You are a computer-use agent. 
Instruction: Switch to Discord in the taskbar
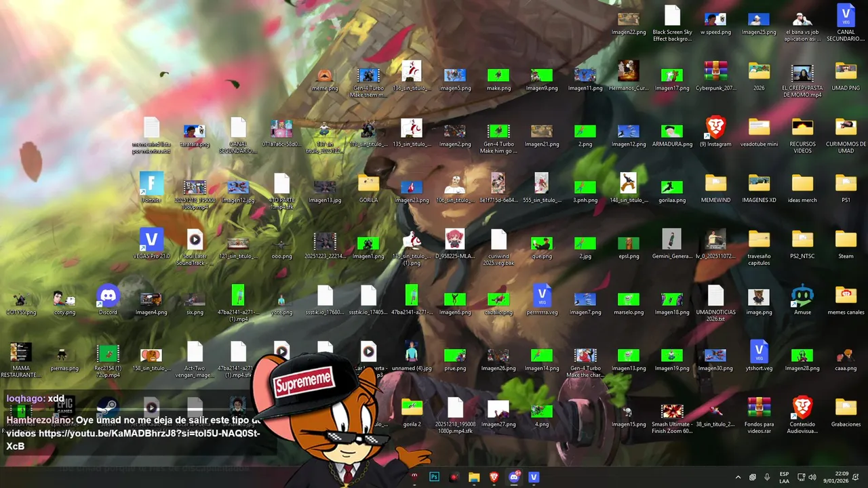(514, 477)
